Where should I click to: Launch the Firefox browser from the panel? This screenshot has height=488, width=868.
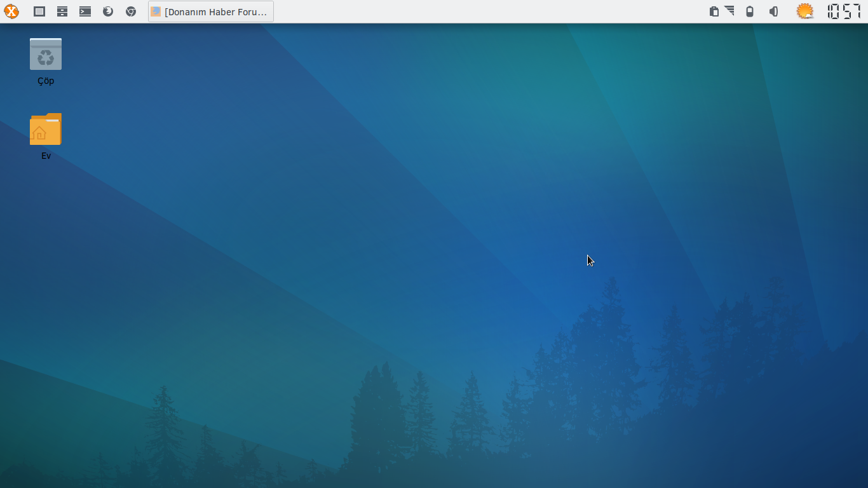108,11
